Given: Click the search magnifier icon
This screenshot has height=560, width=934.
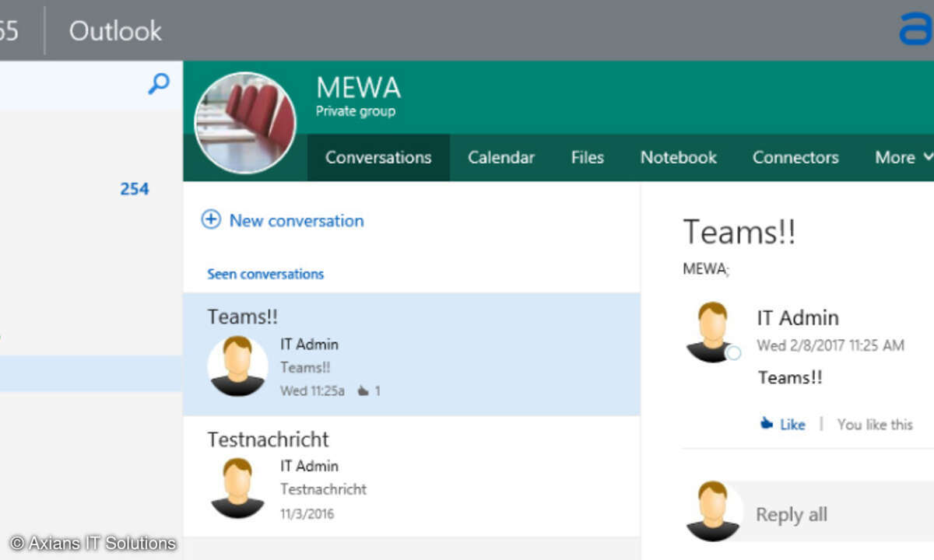Looking at the screenshot, I should point(159,84).
